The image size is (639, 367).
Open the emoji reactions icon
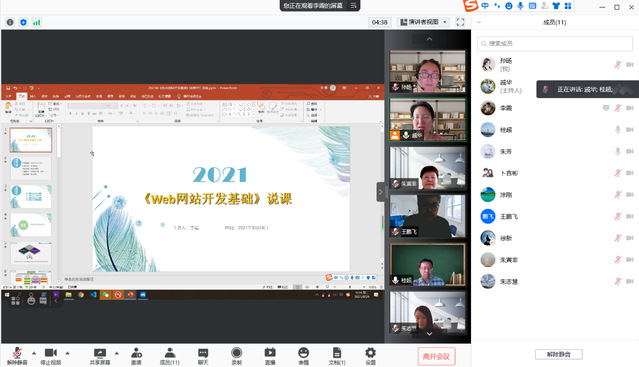[304, 356]
